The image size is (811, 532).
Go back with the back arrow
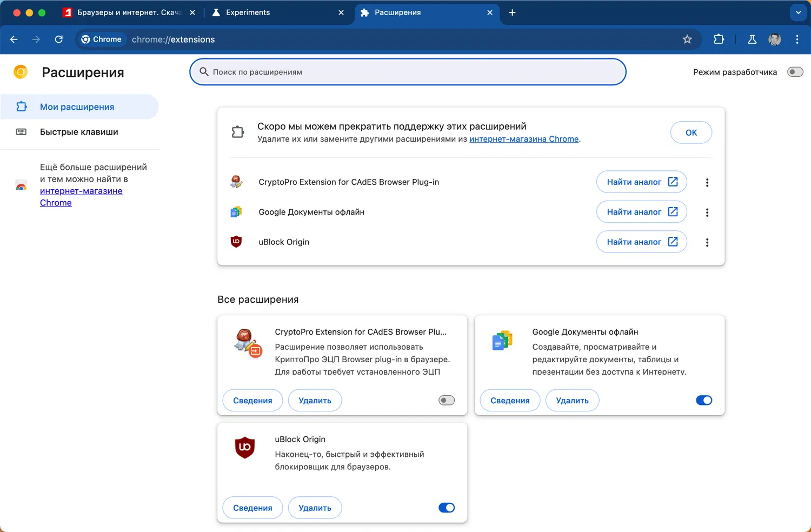[14, 39]
